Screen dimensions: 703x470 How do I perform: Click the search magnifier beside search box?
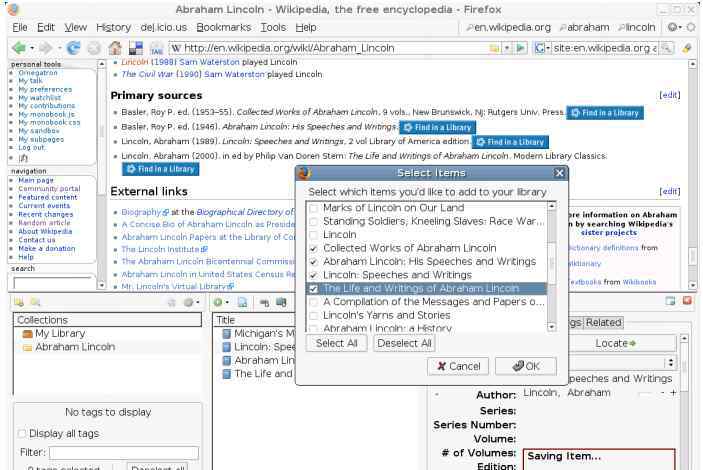coord(667,48)
